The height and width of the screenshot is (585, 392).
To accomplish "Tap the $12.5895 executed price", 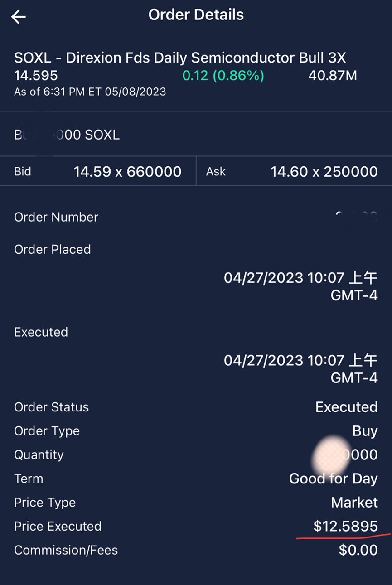I will (345, 526).
